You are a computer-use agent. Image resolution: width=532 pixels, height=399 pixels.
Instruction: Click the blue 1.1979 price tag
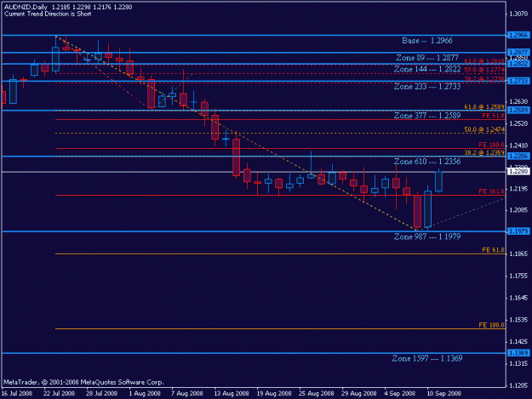518,231
